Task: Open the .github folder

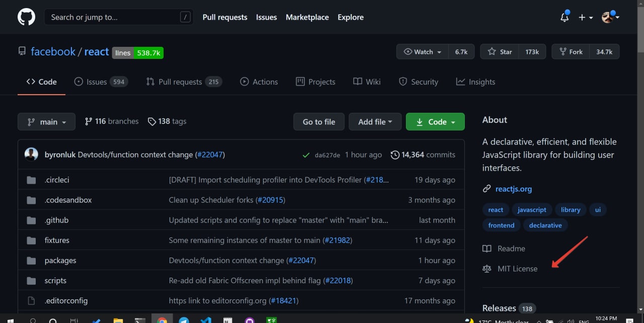Action: [56, 220]
